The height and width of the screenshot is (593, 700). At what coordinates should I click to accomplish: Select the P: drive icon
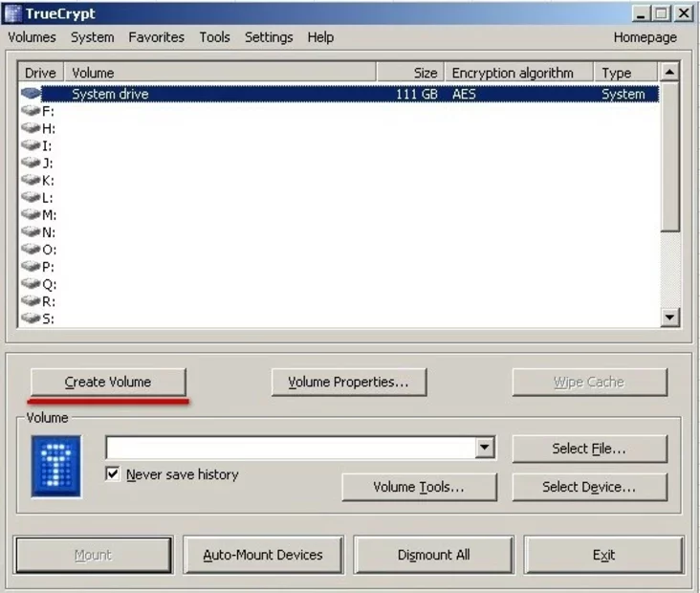(31, 266)
